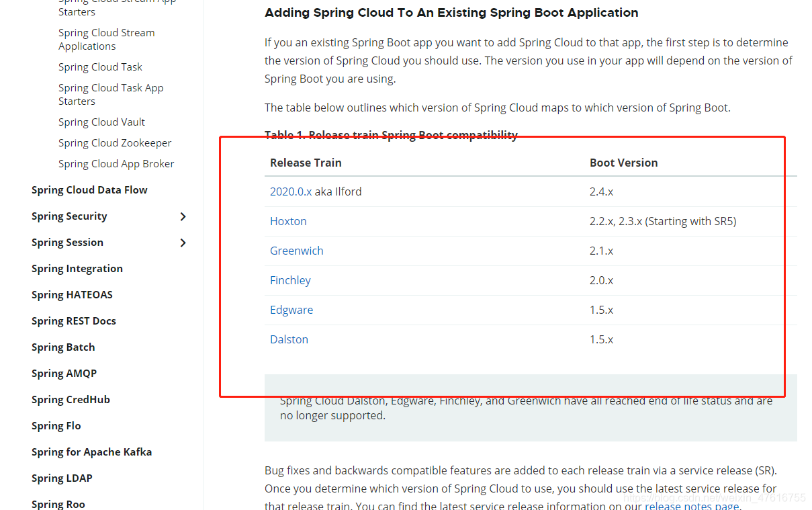The width and height of the screenshot is (812, 510).
Task: Open Spring Integration project
Action: coord(77,269)
